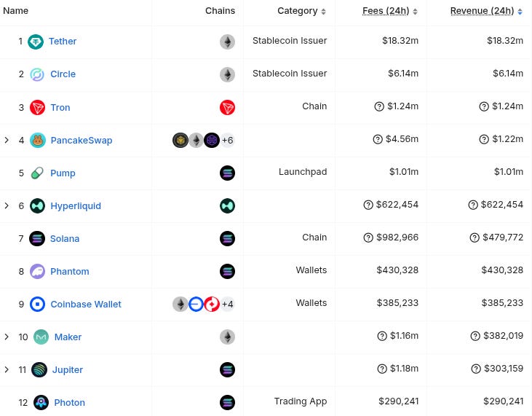
Task: Open the PancakeSwap protocol link
Action: click(81, 141)
